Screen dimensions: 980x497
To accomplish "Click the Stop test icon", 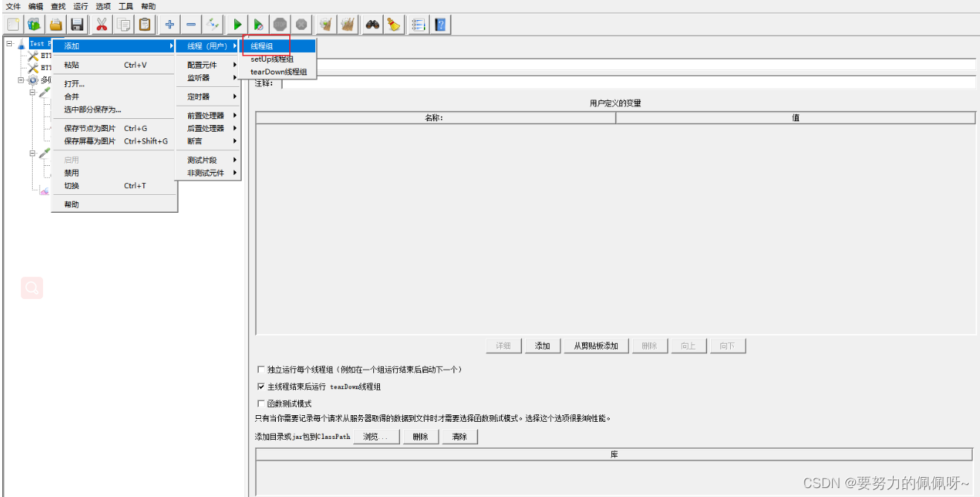I will point(280,25).
